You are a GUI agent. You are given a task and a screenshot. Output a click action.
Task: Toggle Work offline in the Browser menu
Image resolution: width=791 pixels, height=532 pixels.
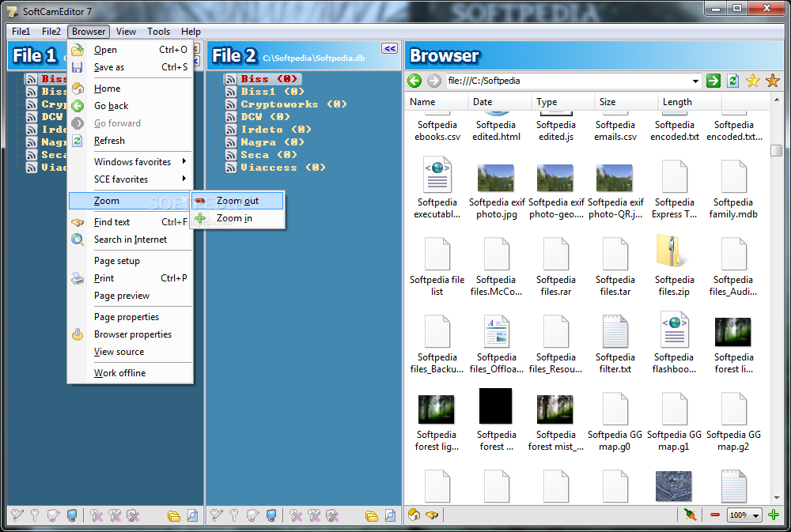tap(131, 373)
